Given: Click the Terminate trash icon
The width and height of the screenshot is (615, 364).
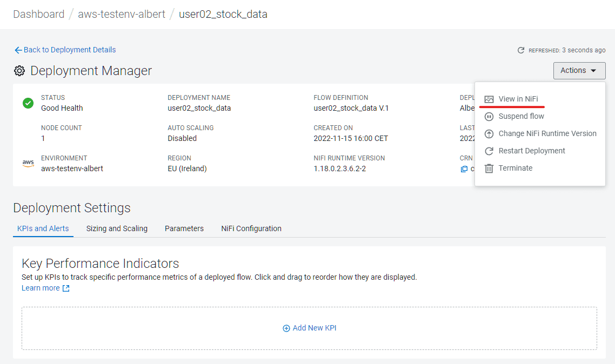Looking at the screenshot, I should coord(489,168).
